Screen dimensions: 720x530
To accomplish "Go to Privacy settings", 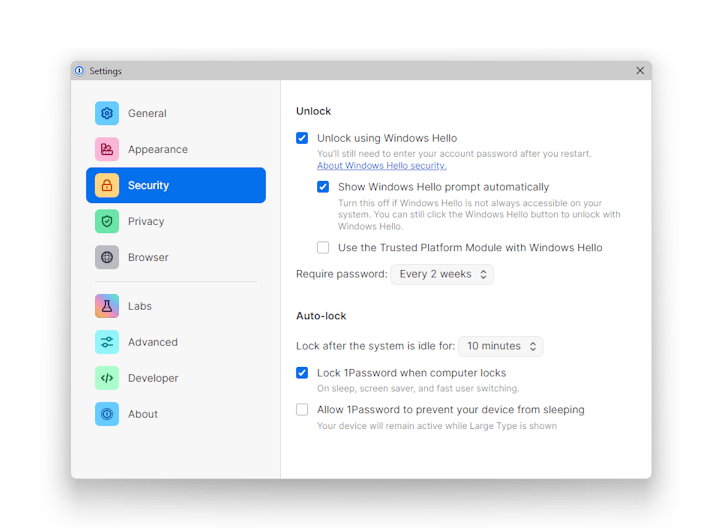I will point(176,221).
